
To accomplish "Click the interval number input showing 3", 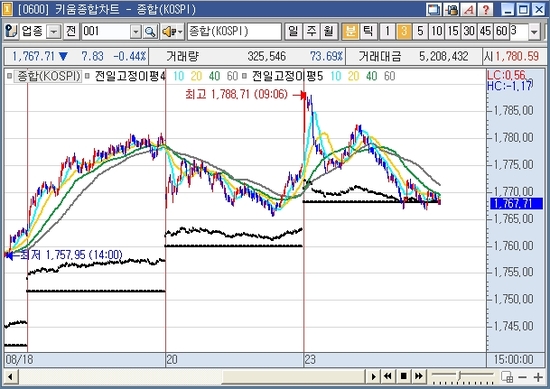I will (519, 32).
